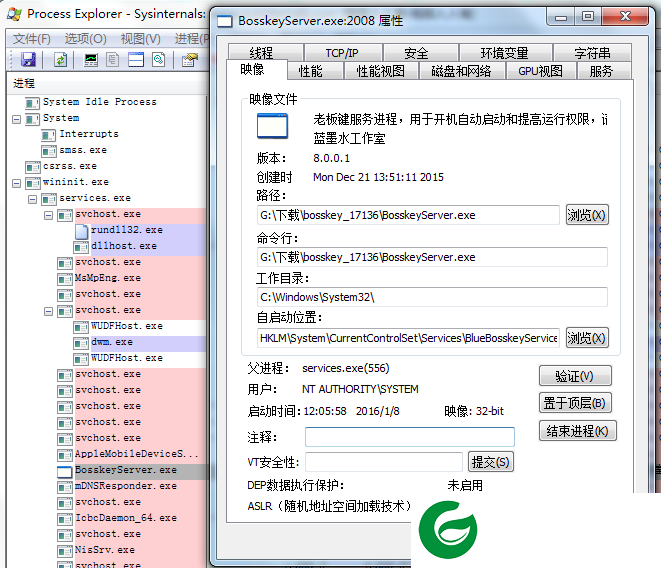The height and width of the screenshot is (568, 661).
Task: Click the 进程 column header
Action: 107,83
